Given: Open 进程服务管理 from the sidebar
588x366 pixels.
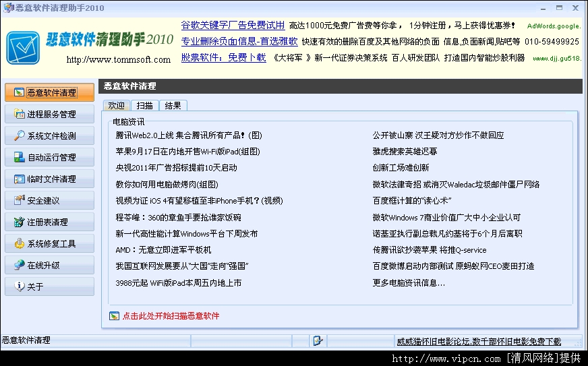Looking at the screenshot, I should click(49, 115).
